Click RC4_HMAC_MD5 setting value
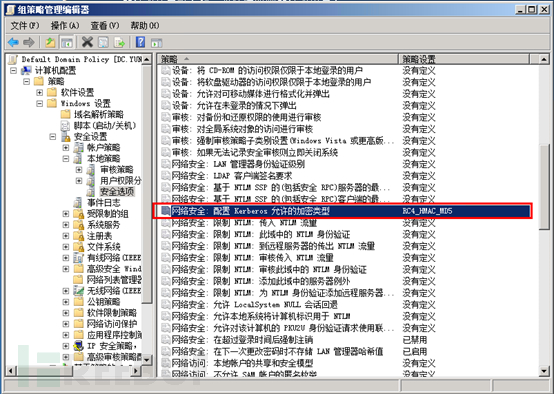 pos(427,211)
